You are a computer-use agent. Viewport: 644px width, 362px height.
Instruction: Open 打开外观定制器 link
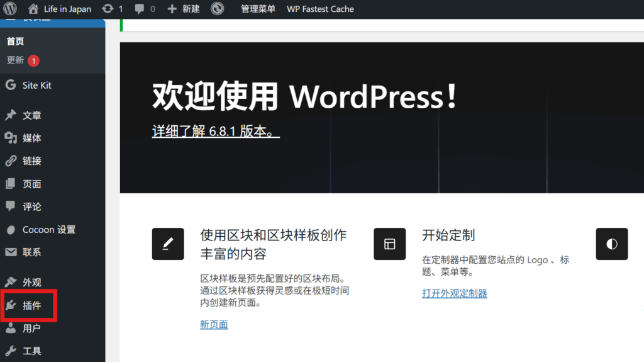click(x=455, y=293)
